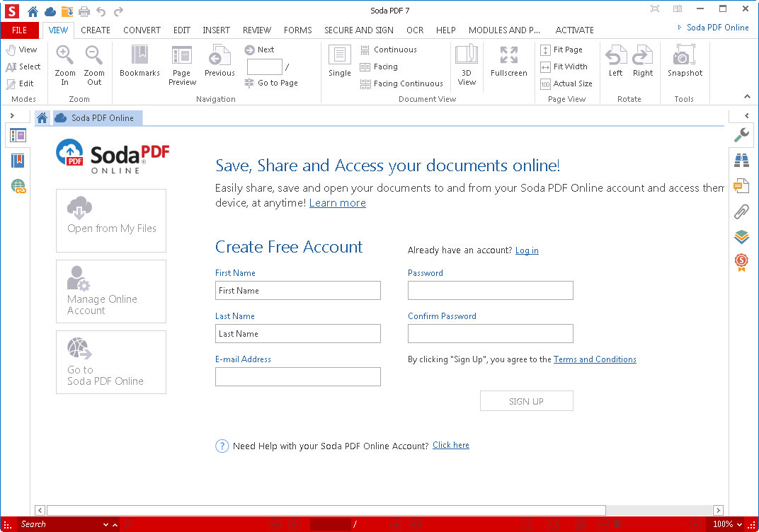
Task: Click the Home icon in quick access toolbar
Action: click(33, 11)
